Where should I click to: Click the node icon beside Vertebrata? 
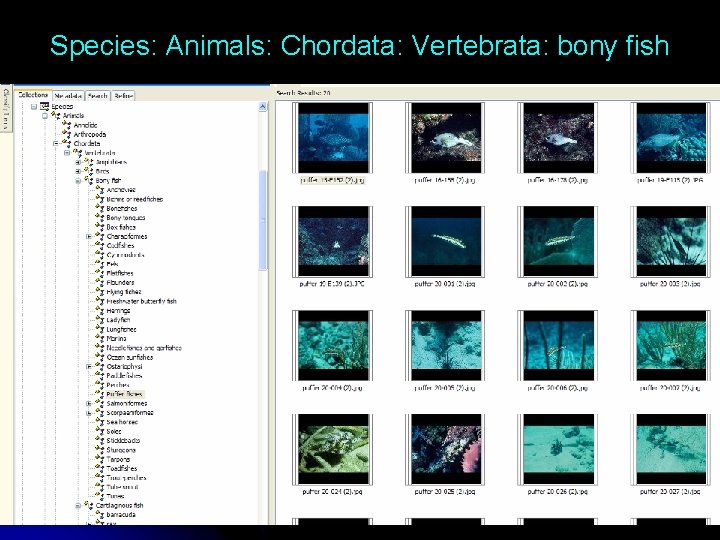tap(78, 152)
